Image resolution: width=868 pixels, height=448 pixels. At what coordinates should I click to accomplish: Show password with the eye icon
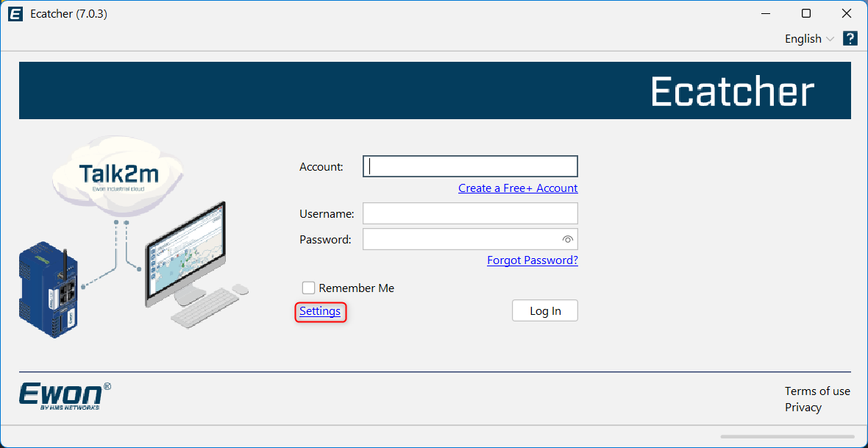click(567, 239)
